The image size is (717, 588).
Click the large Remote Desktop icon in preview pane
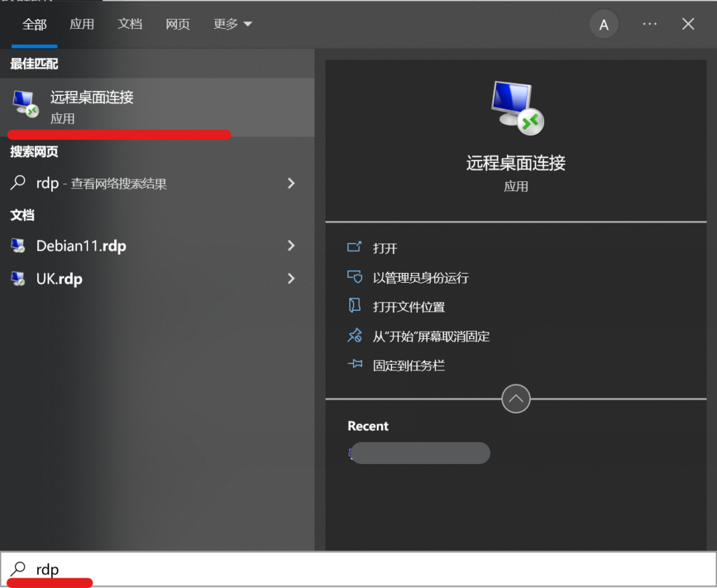pos(517,108)
